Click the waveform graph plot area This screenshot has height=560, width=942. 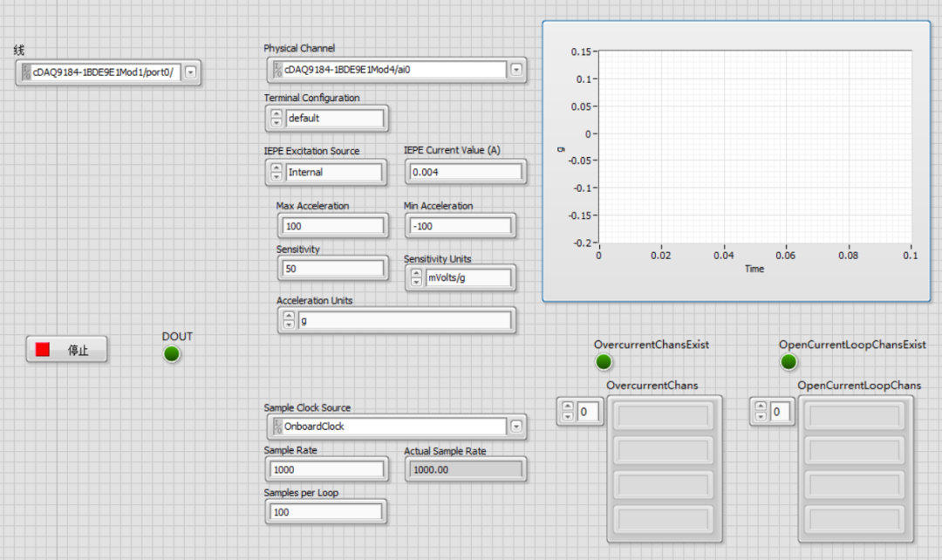(x=755, y=147)
